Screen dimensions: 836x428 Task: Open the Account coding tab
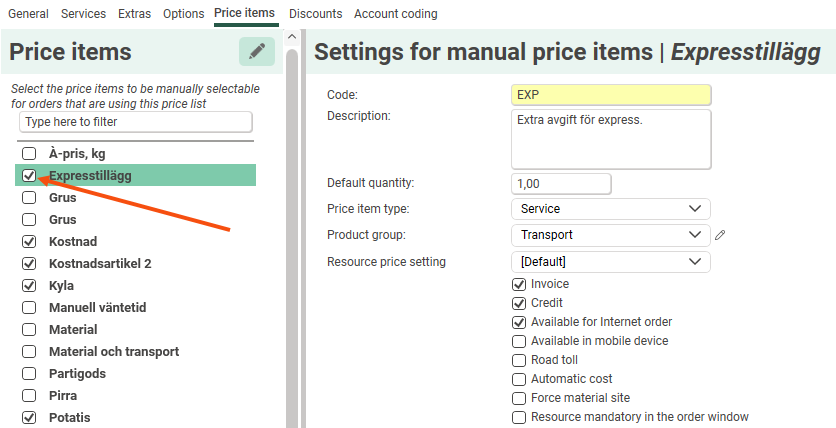(x=395, y=14)
